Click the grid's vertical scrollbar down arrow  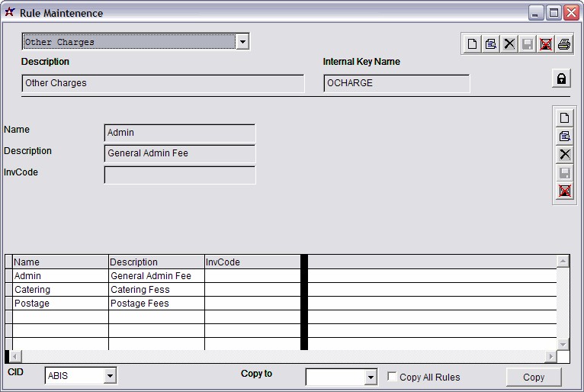(563, 345)
